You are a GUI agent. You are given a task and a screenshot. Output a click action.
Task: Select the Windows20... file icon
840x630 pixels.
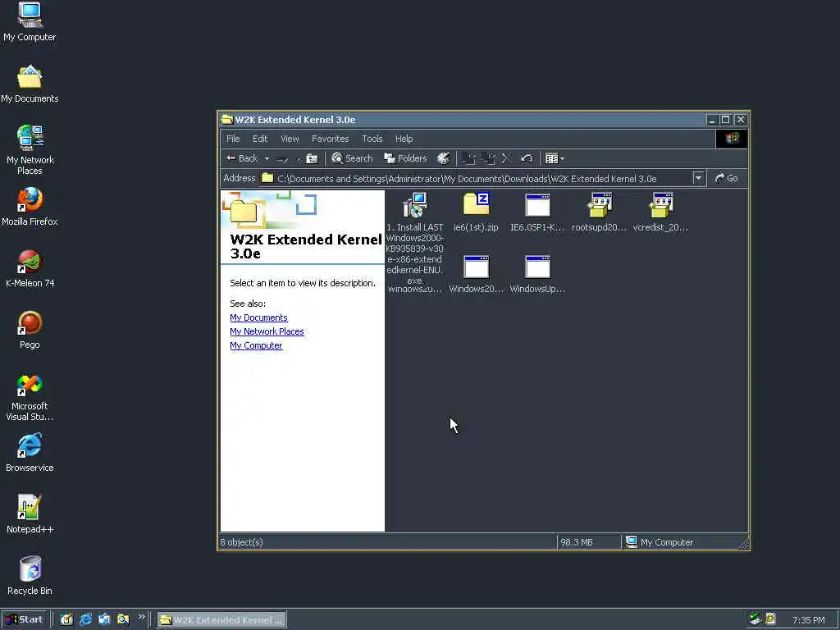point(477,274)
